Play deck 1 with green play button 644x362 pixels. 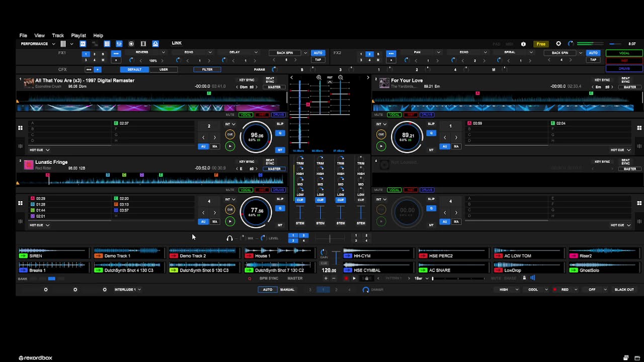[x=230, y=146]
